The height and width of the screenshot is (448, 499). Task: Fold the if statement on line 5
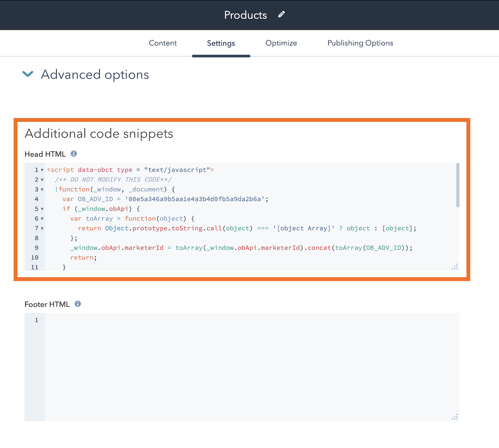42,209
